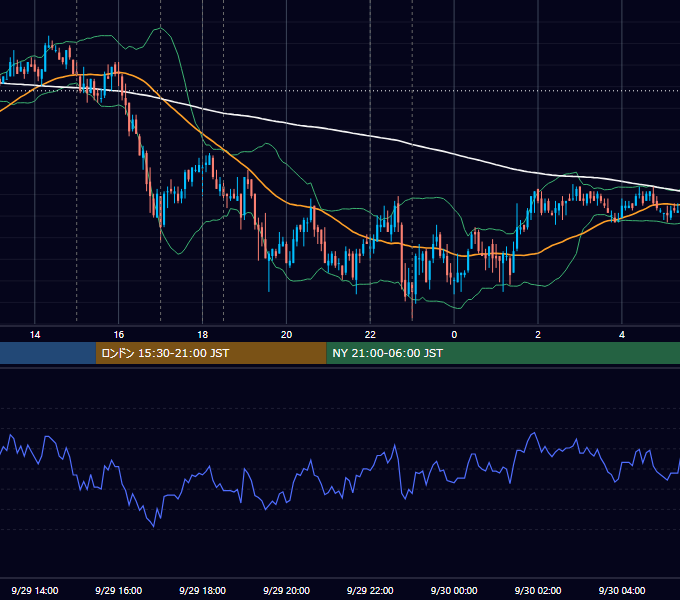Image resolution: width=680 pixels, height=600 pixels.
Task: Click hour label 20 on price chart axis
Action: tap(286, 335)
